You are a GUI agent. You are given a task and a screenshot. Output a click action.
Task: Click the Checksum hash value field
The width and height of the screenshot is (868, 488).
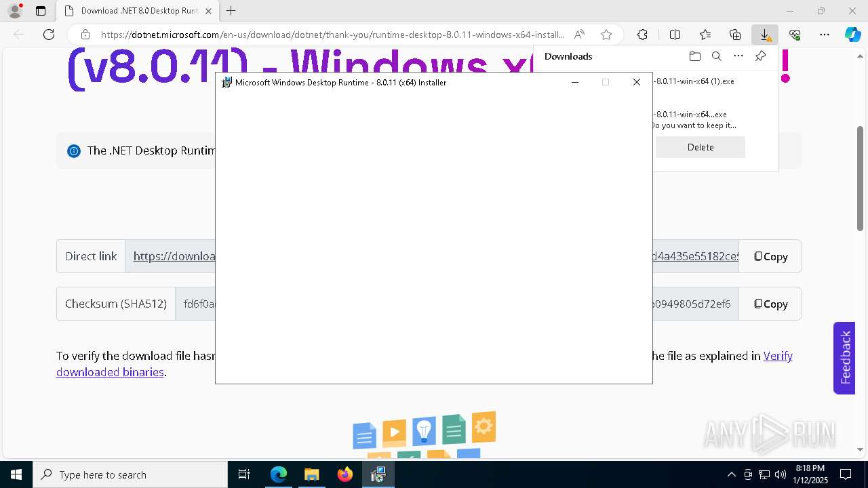pos(456,304)
